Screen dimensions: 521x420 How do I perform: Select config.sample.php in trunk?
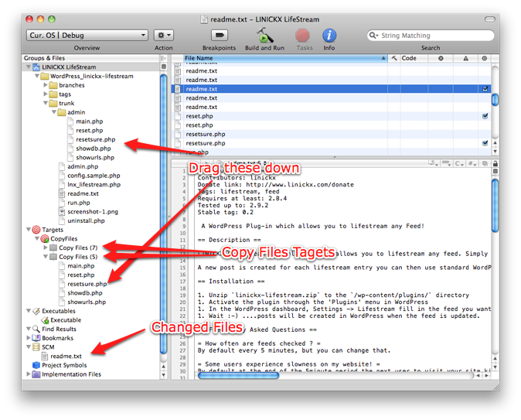94,176
